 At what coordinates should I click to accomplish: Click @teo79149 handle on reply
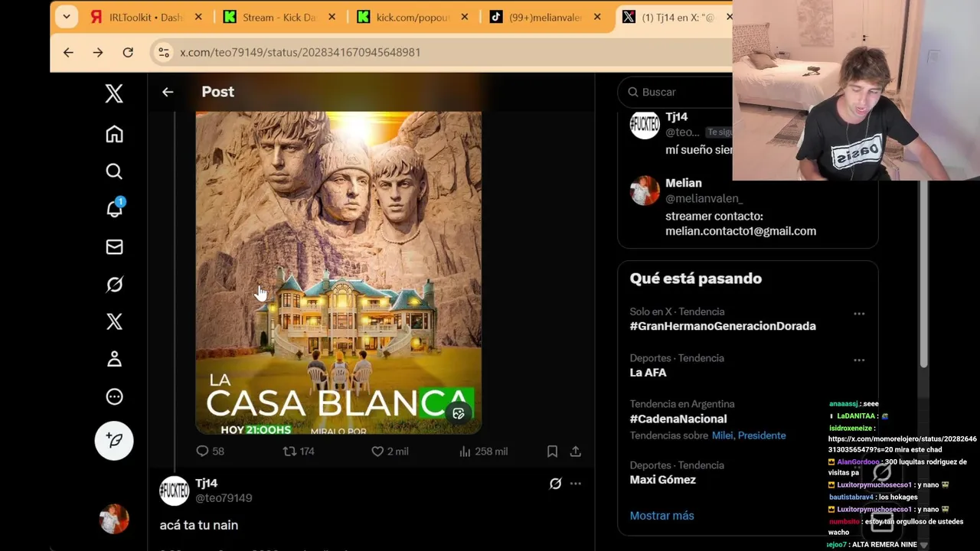[224, 498]
